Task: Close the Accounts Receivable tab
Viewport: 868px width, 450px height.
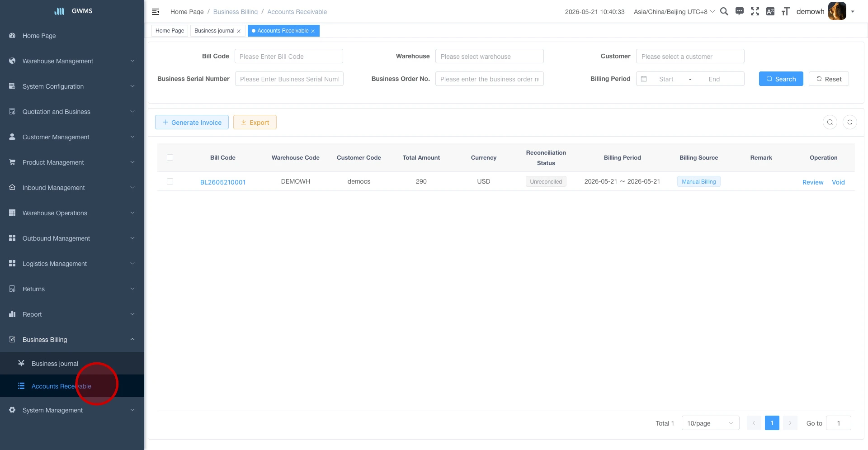Action: tap(313, 31)
